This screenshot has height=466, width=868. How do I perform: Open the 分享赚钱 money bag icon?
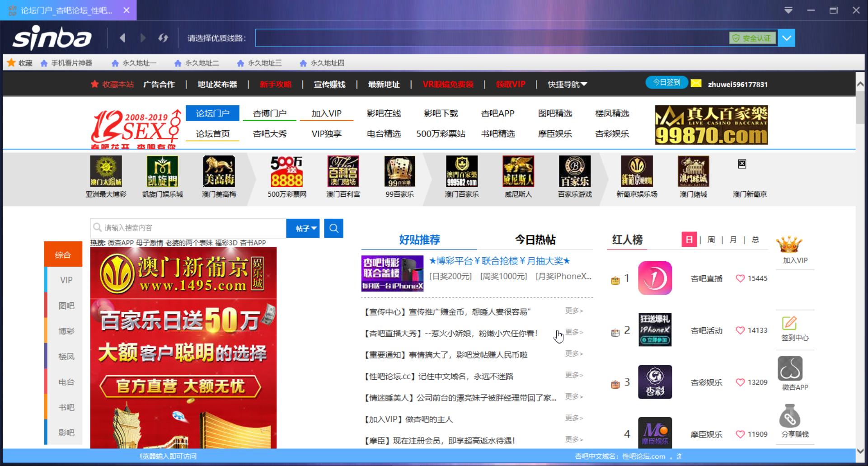point(790,416)
